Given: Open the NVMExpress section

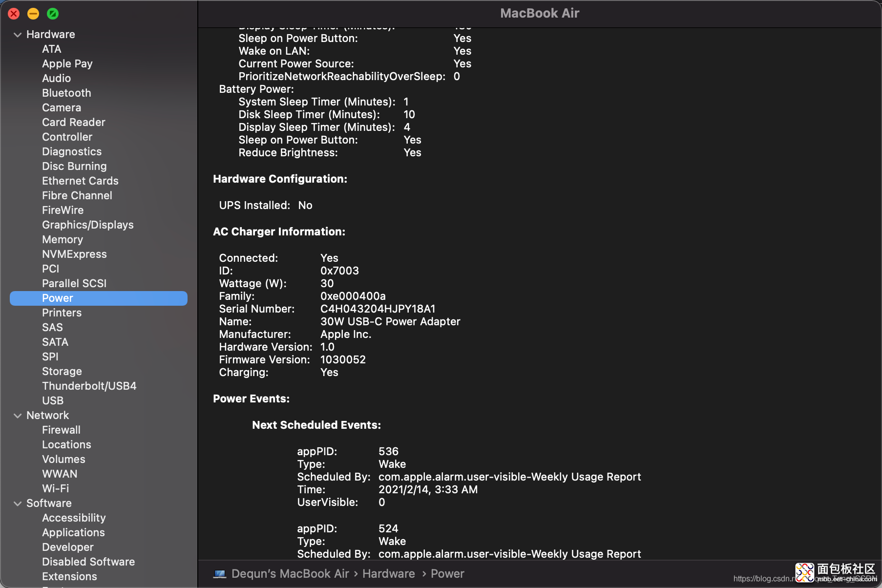Looking at the screenshot, I should [x=74, y=254].
